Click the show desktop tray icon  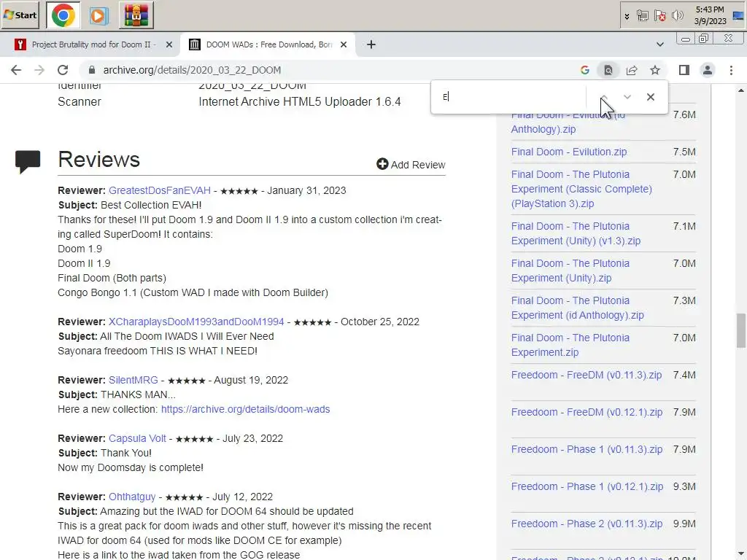(x=738, y=16)
